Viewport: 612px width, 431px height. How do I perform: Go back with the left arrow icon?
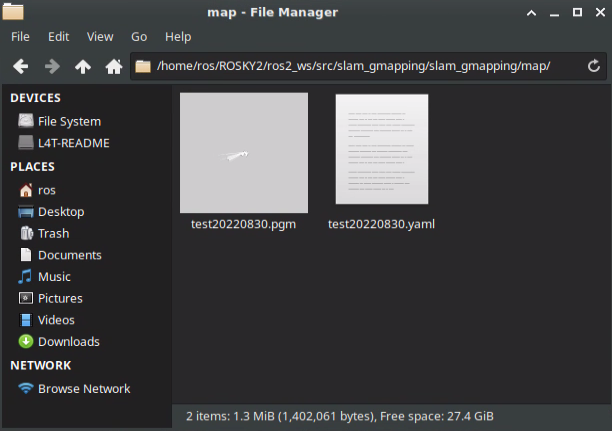20,66
